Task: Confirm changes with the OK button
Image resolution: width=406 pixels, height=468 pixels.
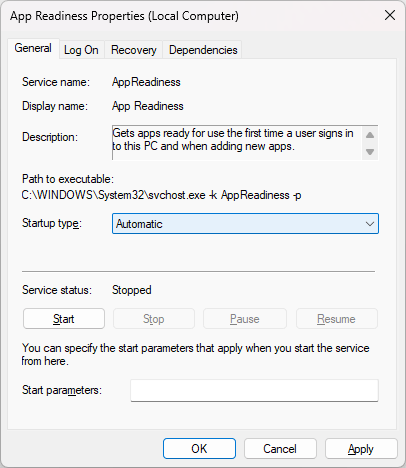Action: coord(199,449)
